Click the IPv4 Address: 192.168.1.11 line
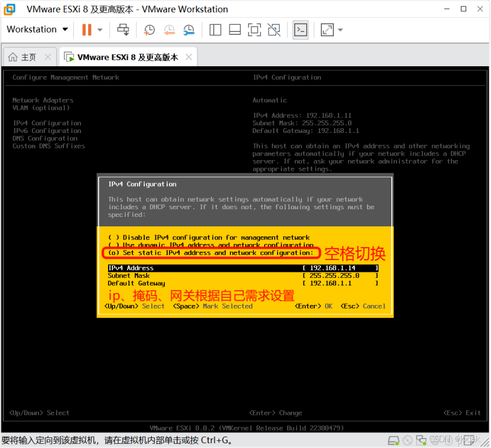Viewport: 491px width, 448px height. pos(302,115)
